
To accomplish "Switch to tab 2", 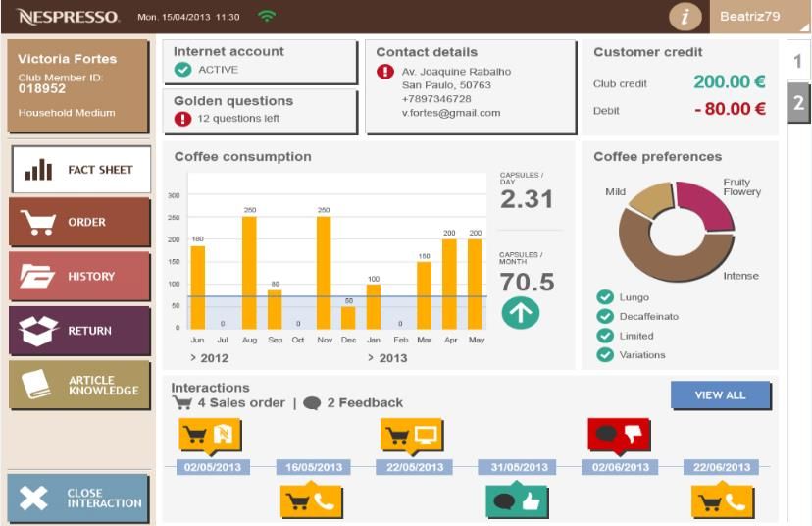I will 798,102.
